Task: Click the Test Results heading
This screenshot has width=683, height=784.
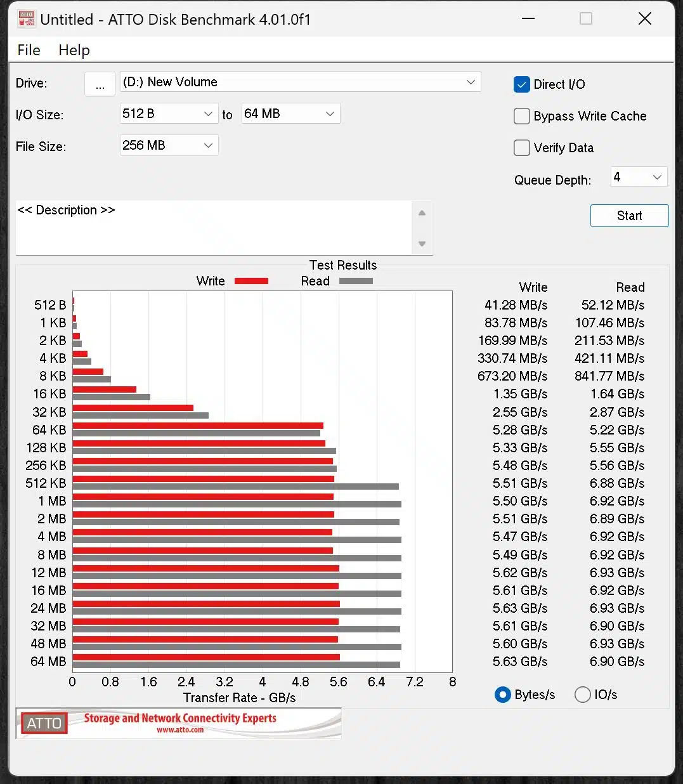Action: coord(343,265)
